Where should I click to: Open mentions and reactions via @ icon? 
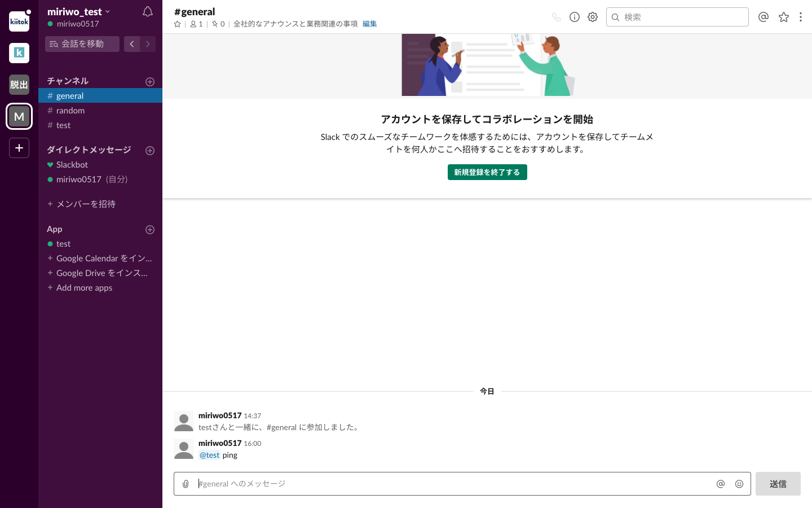pyautogui.click(x=764, y=17)
